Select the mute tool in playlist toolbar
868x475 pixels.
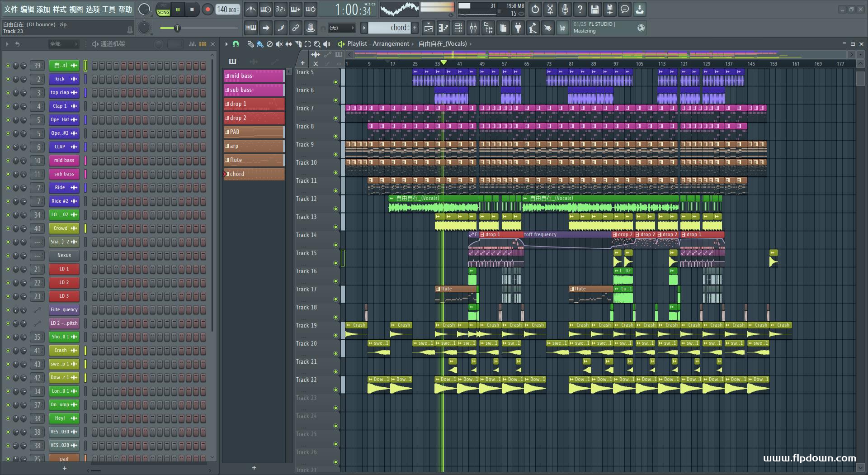click(279, 44)
